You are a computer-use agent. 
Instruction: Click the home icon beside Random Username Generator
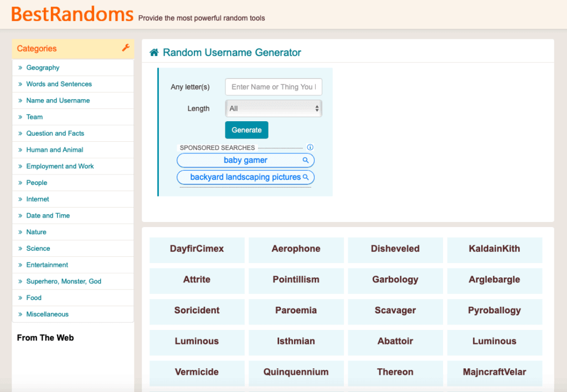pyautogui.click(x=153, y=52)
